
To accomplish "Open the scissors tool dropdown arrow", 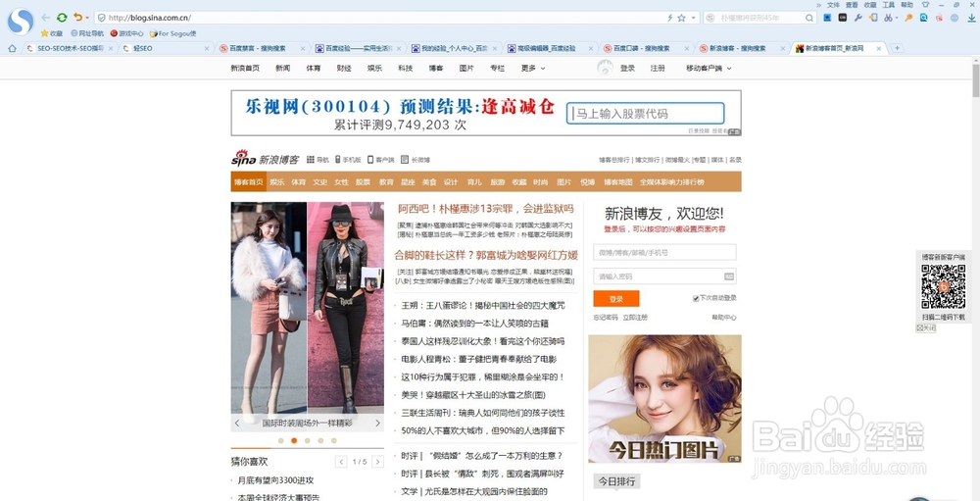I will (897, 19).
